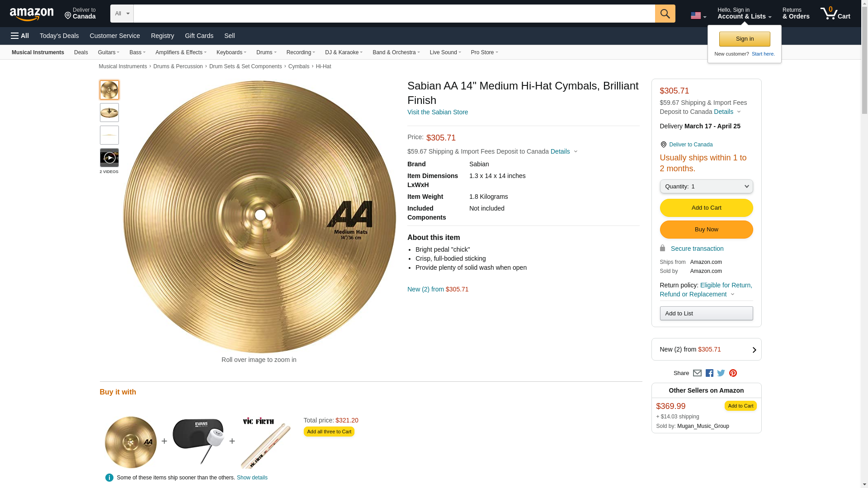Play the product video thumbnail
This screenshot has height=488, width=868.
click(x=109, y=158)
